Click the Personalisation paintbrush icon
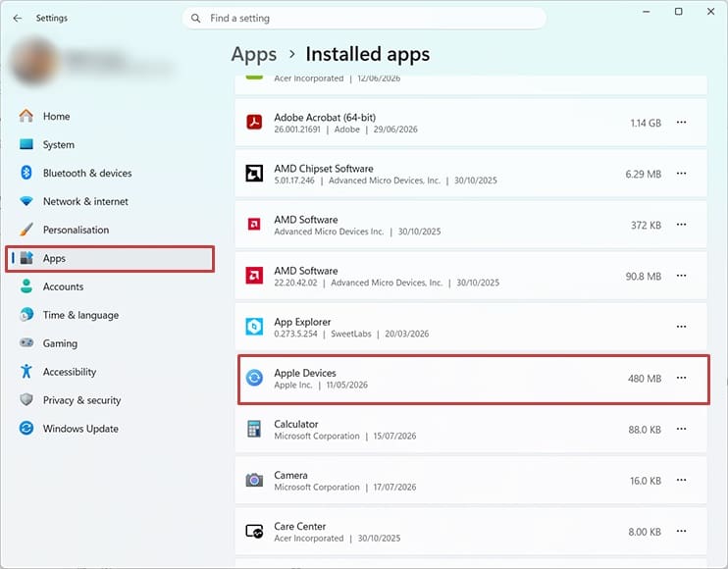The height and width of the screenshot is (569, 728). [x=26, y=230]
